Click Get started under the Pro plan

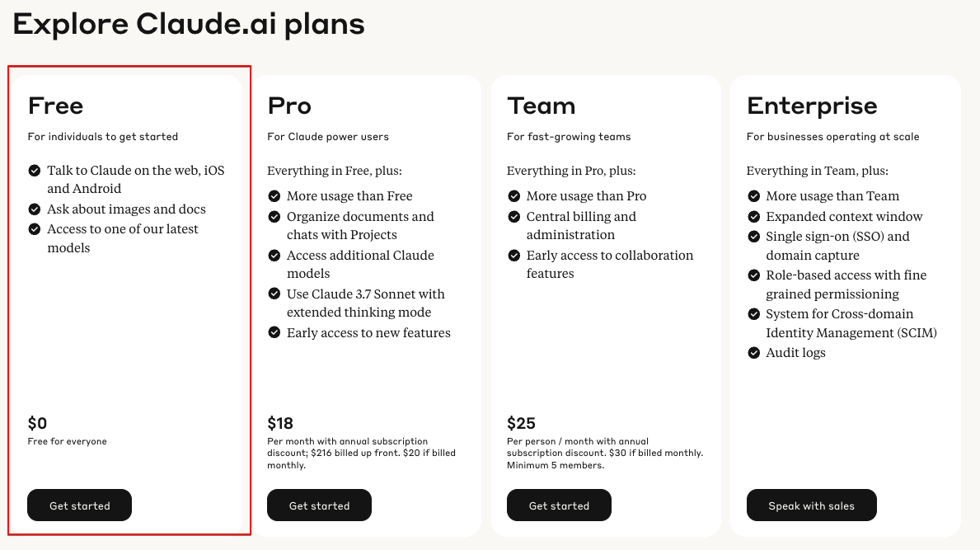[x=319, y=505]
